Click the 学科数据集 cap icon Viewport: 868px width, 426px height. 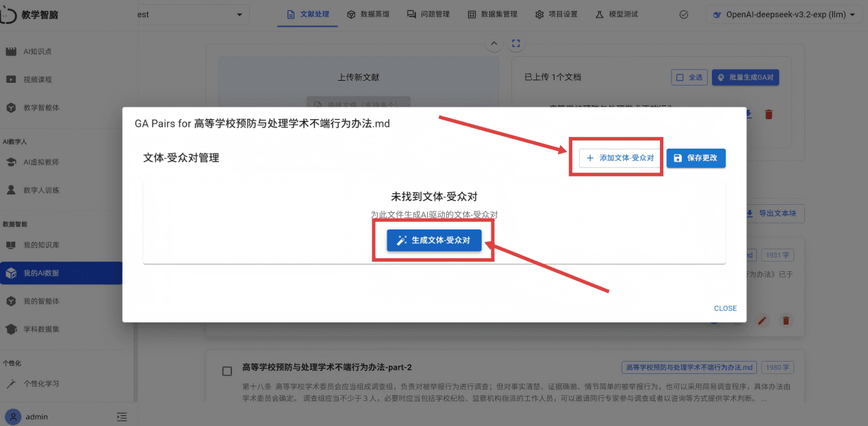[11, 329]
